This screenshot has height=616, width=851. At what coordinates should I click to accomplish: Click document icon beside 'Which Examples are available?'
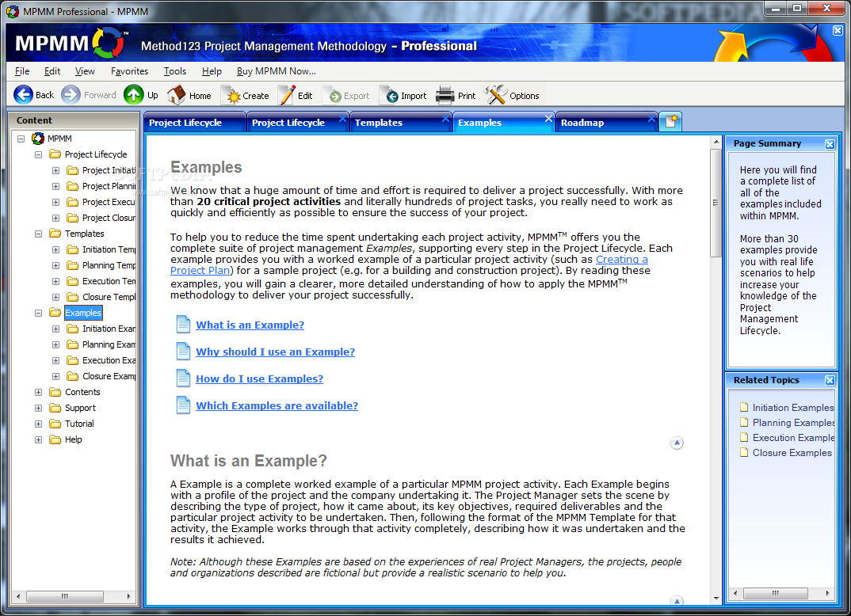[x=184, y=405]
